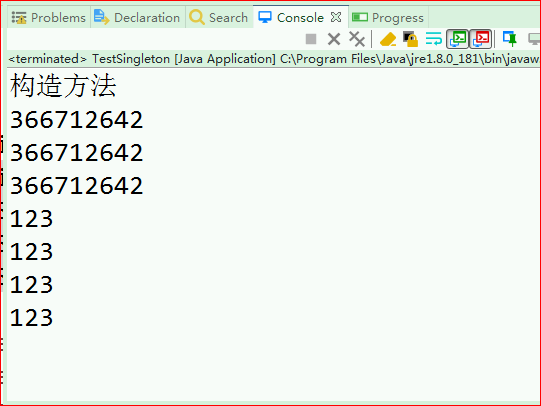Switch to the Progress tab

389,17
